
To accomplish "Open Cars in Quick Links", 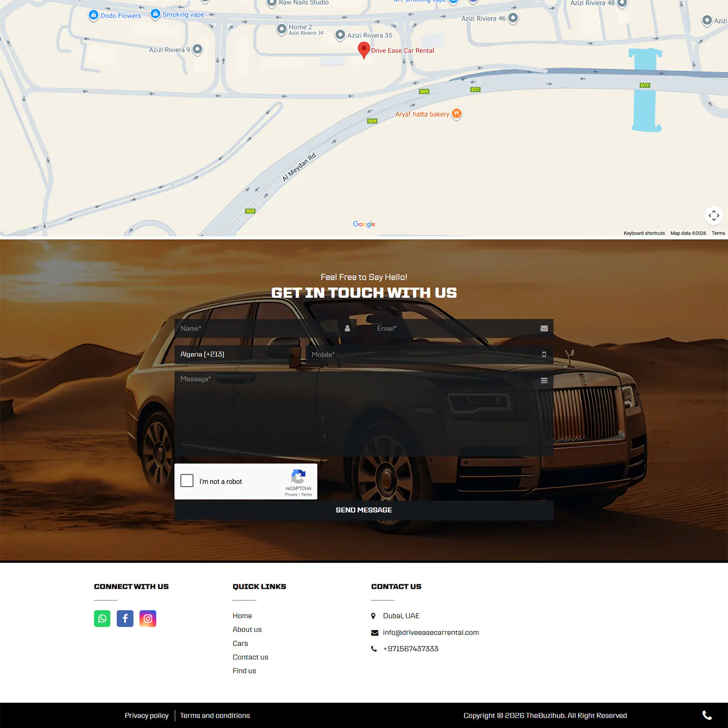I will click(240, 643).
